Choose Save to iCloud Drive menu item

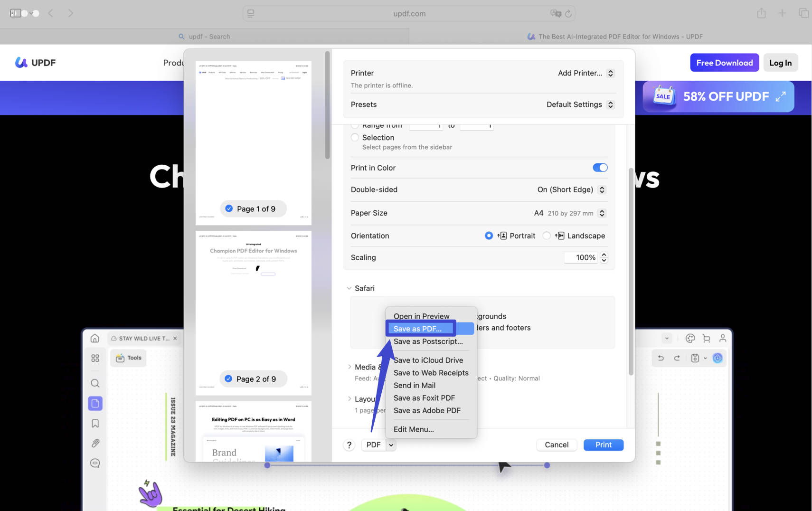[431, 360]
